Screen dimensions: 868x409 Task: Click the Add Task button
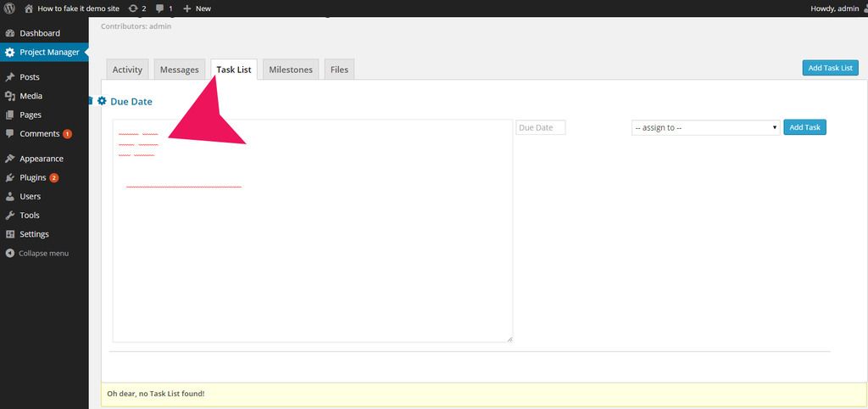click(x=804, y=127)
